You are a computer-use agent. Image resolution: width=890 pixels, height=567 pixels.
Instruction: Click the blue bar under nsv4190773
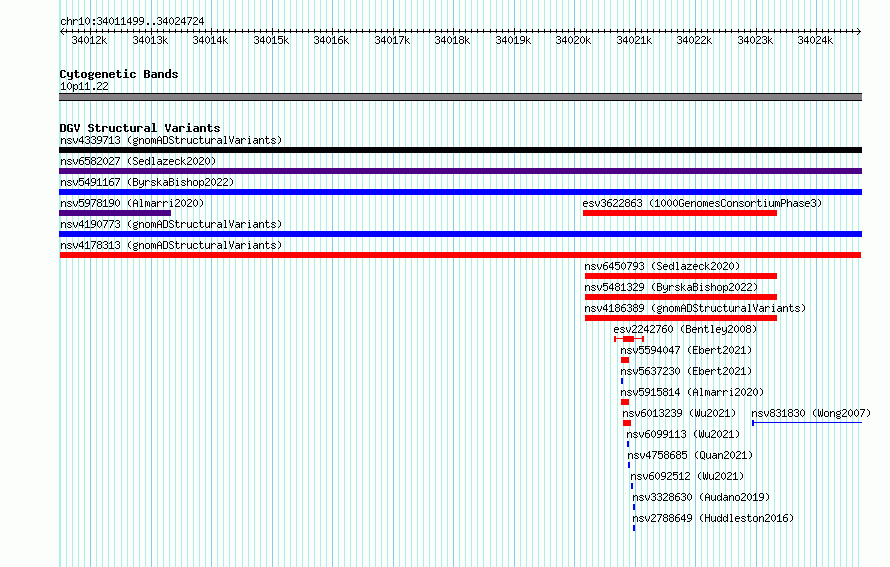(x=460, y=234)
